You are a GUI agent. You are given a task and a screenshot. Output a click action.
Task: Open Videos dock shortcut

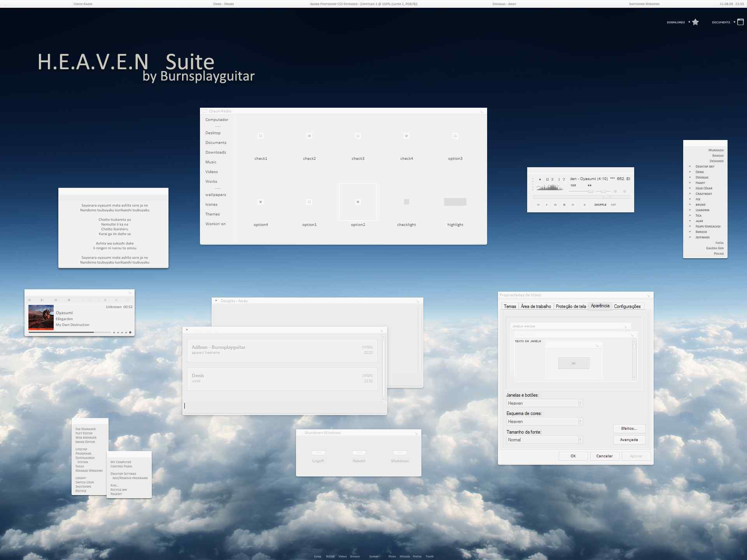pos(342,556)
